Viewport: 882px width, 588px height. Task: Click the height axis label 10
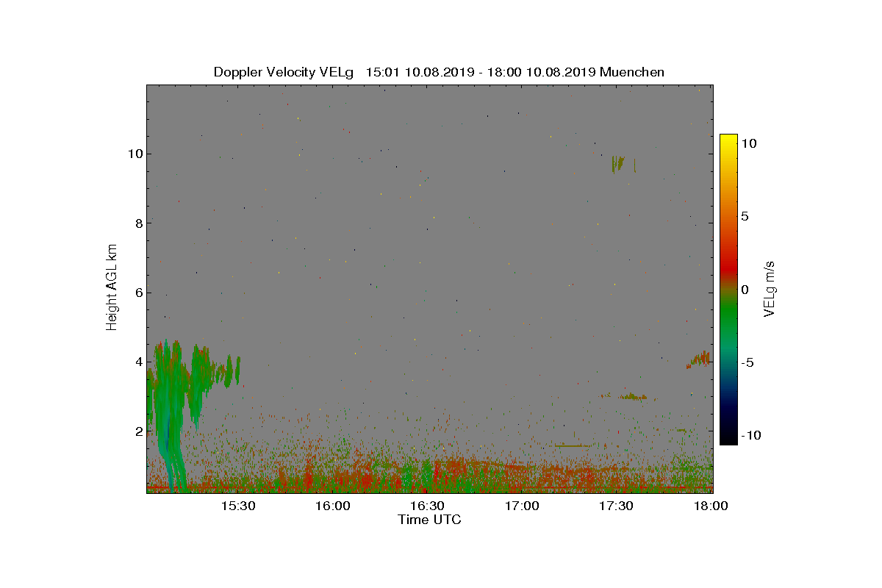[x=135, y=154]
